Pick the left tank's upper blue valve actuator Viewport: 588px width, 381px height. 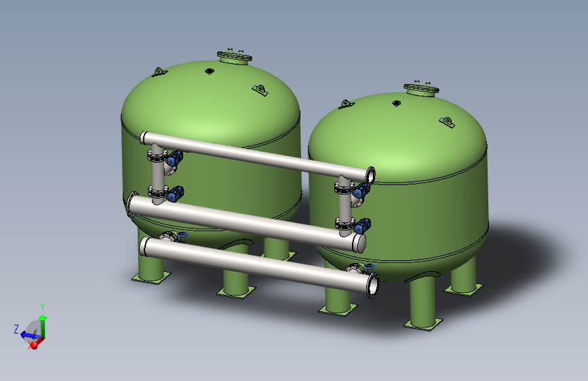click(174, 157)
